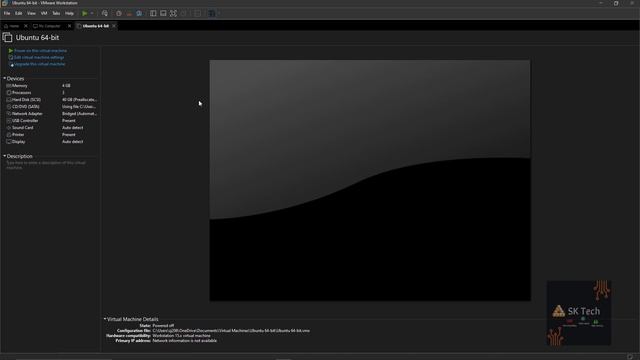This screenshot has width=640, height=360.
Task: Select the USB Controller label
Action: pos(25,120)
